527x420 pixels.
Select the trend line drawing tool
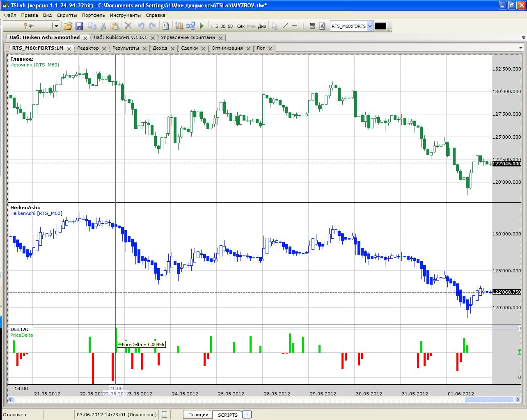(285, 26)
